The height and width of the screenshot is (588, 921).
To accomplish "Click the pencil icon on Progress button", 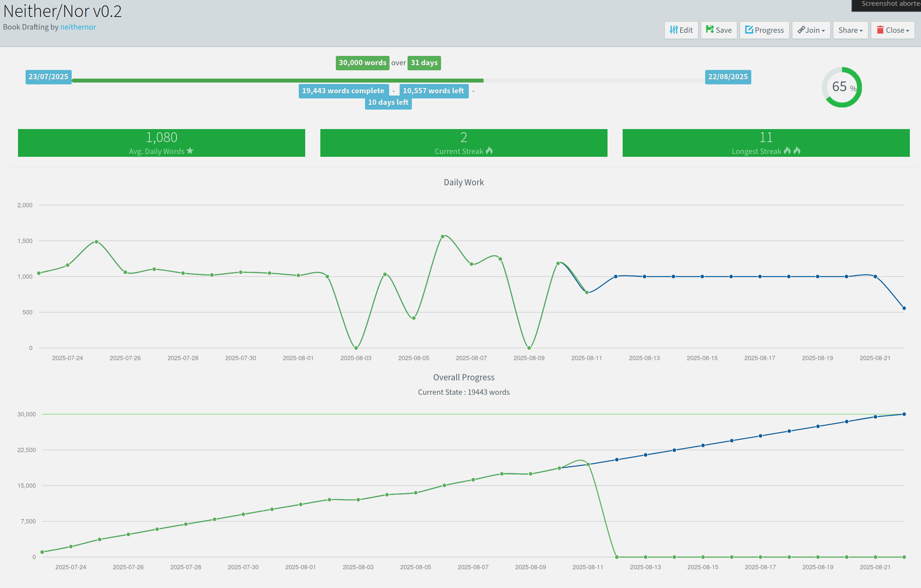I will tap(749, 30).
